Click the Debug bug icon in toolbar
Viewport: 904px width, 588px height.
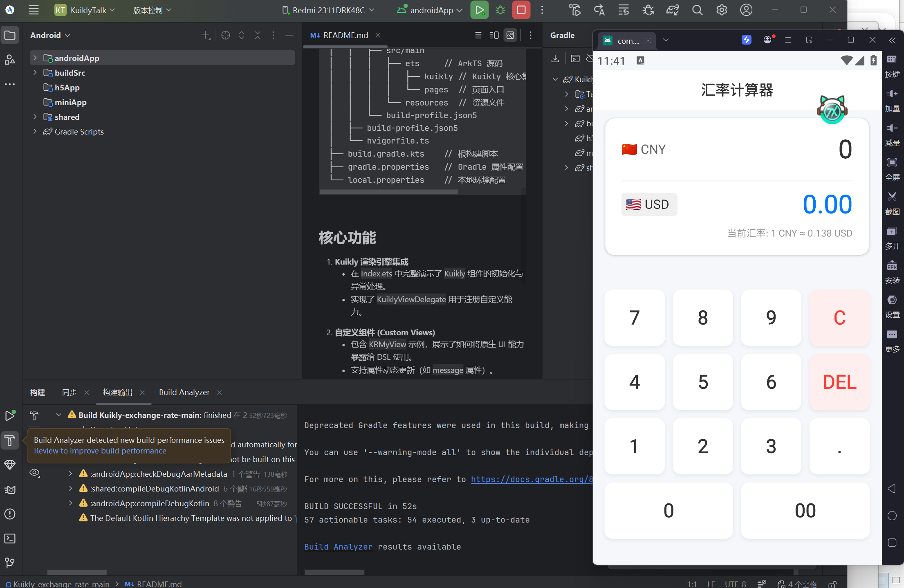pyautogui.click(x=500, y=10)
